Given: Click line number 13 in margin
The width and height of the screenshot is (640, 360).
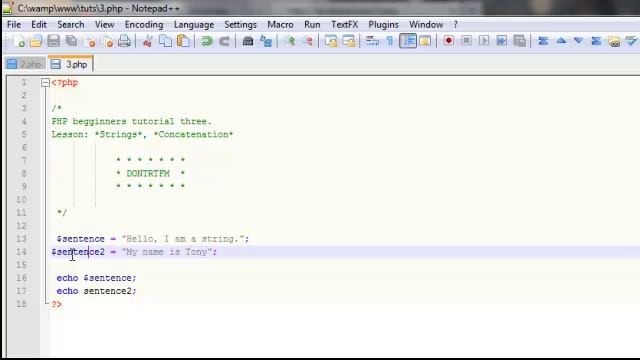Looking at the screenshot, I should (x=22, y=239).
